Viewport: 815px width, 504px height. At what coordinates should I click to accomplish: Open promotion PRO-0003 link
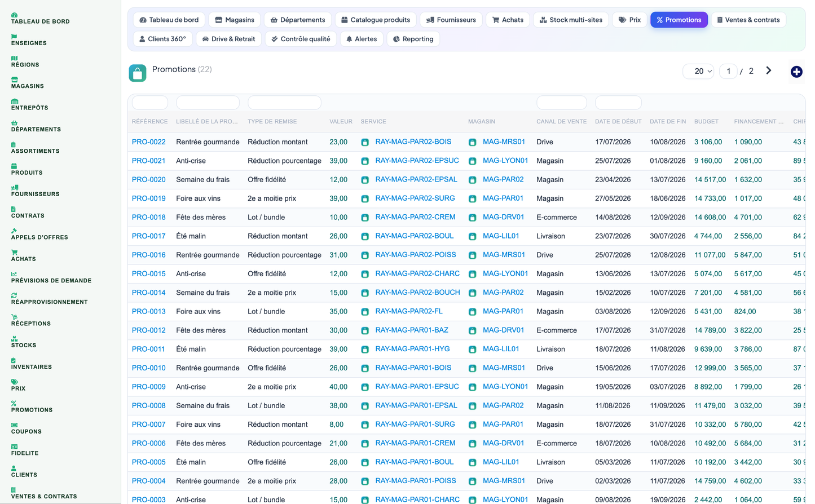(149, 500)
